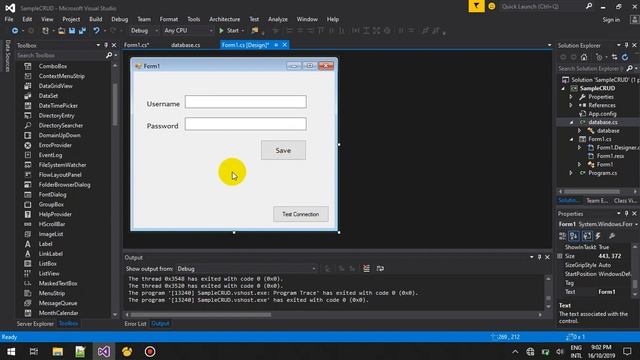640x360 pixels.
Task: Click the Sign in link
Action: [x=611, y=20]
